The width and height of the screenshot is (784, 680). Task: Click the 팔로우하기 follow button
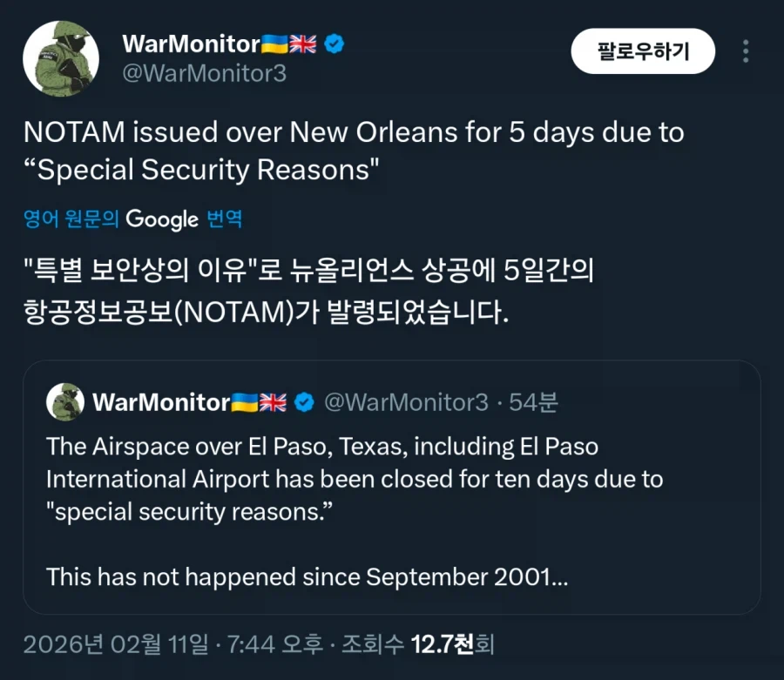click(x=643, y=51)
